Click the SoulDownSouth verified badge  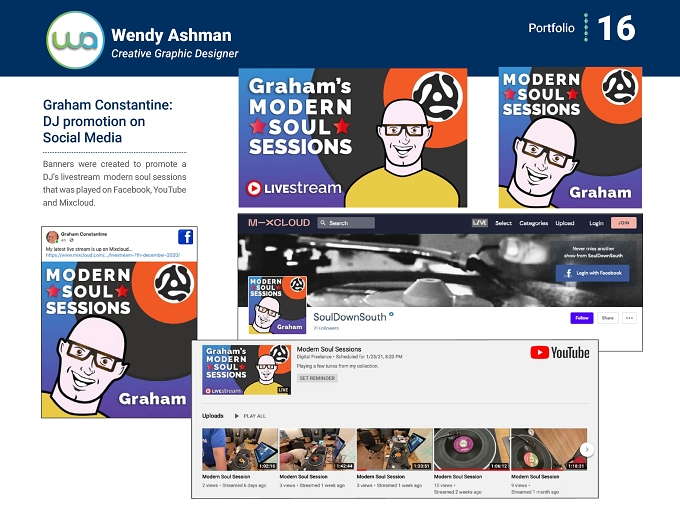click(391, 315)
